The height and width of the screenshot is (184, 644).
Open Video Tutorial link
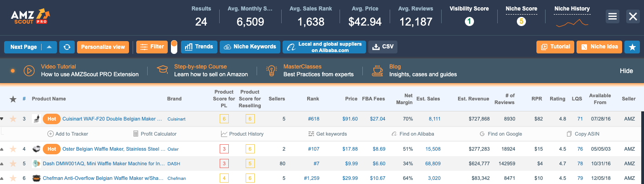(58, 67)
